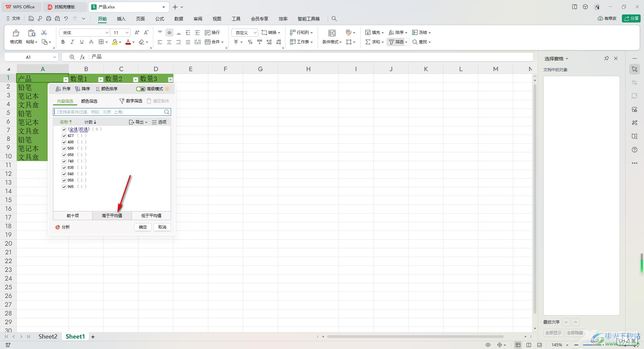Click the fill color yellow swatch icon
This screenshot has width=644, height=349.
coord(115,42)
